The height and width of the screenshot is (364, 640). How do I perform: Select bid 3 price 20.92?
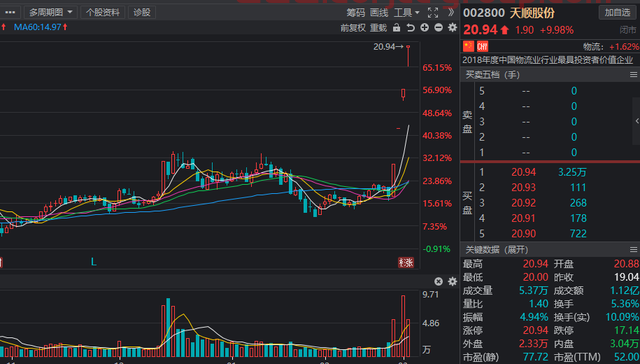pyautogui.click(x=523, y=203)
